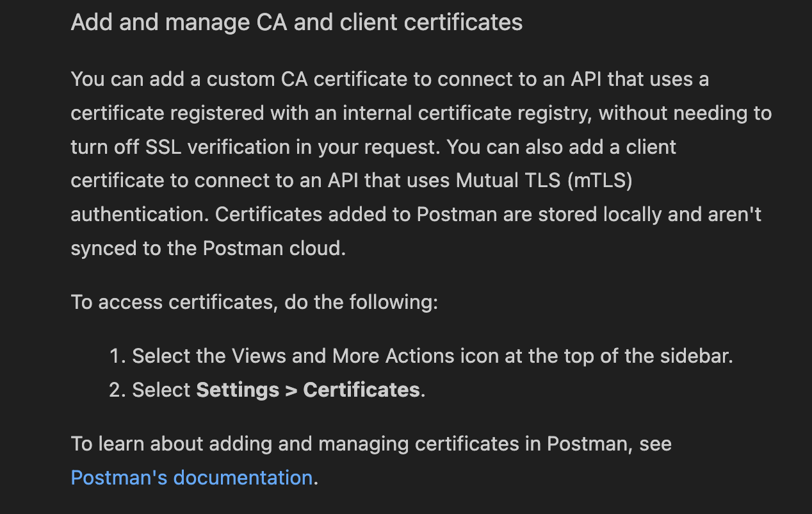Image resolution: width=812 pixels, height=514 pixels.
Task: Click the bold text 'Settings > Certificates'
Action: tap(307, 390)
